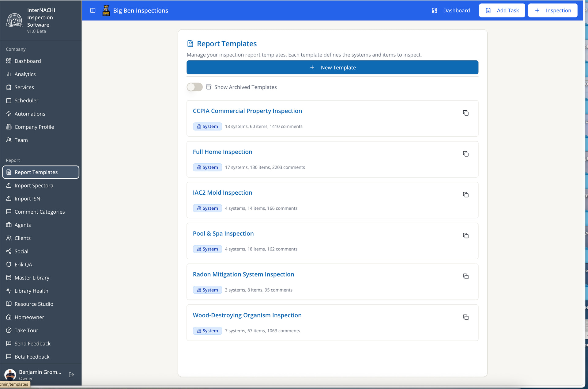The image size is (588, 389).
Task: Click the logout icon beside Benjamin's name
Action: [71, 375]
